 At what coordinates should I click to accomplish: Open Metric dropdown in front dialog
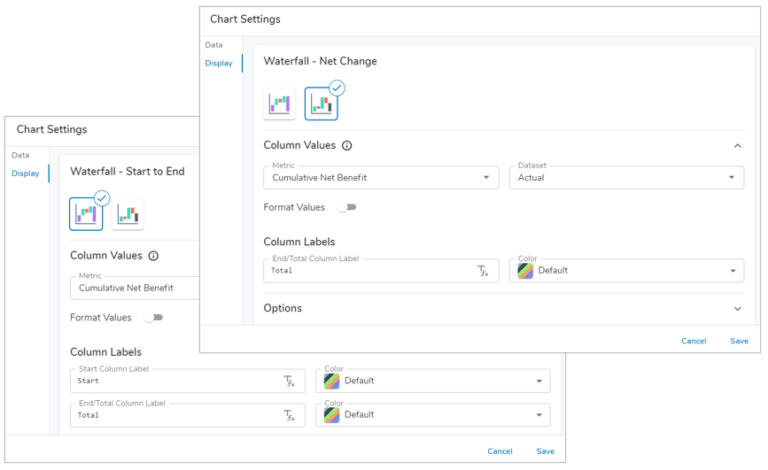[381, 178]
